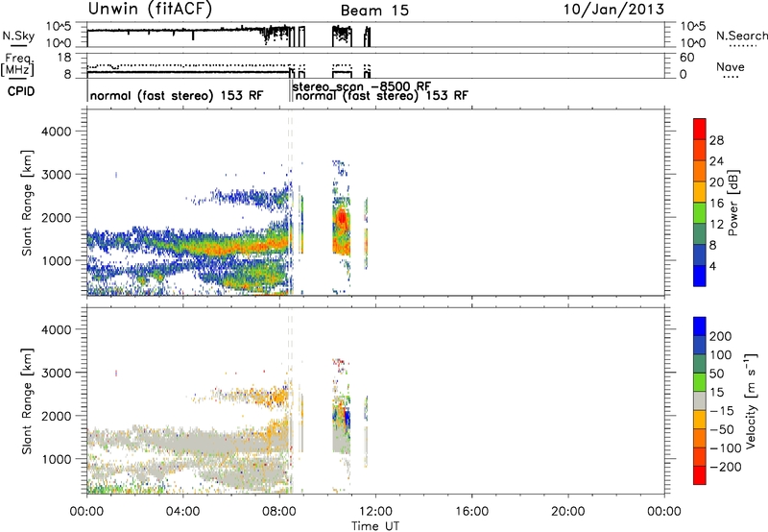Click the red high-power echo patch near 2000 km
This screenshot has width=768, height=532.
coord(342,217)
